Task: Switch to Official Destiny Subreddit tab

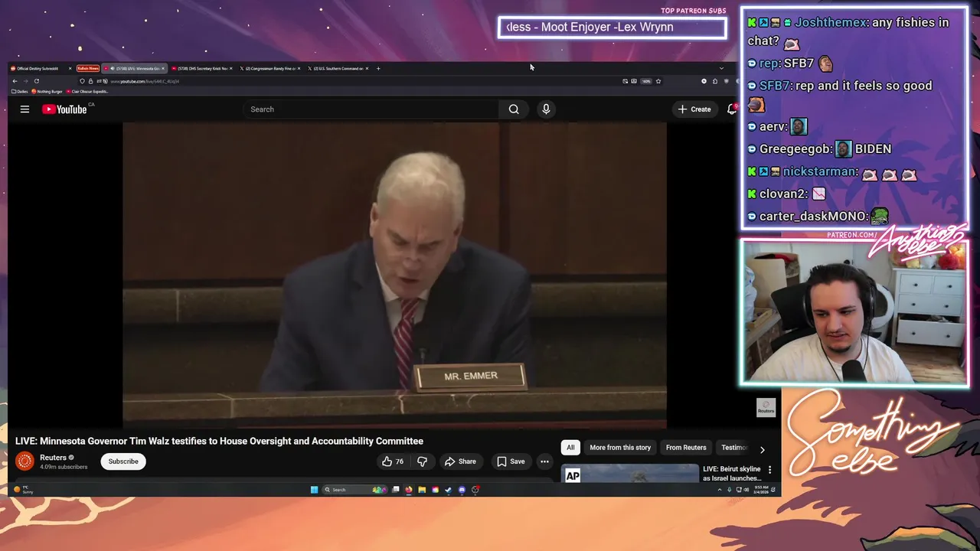Action: coord(41,68)
